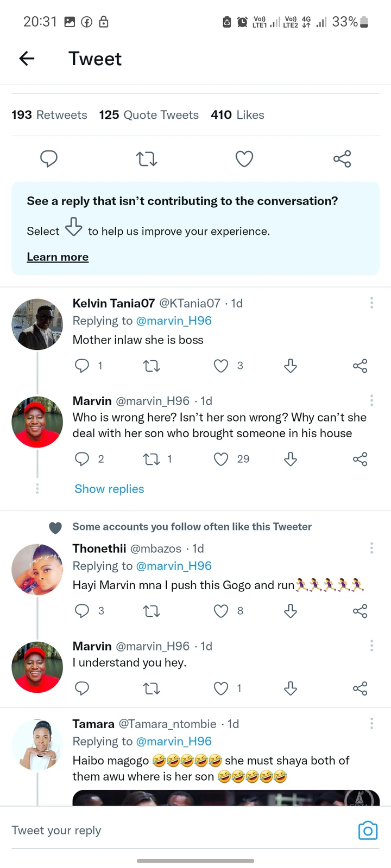Open the three-dot menu on Thonethii's reply

pos(371,548)
